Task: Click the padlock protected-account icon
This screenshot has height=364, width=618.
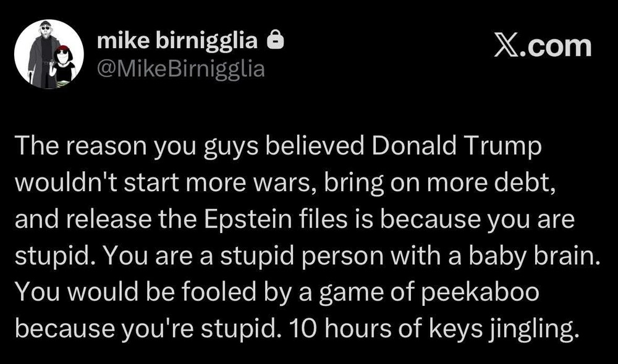Action: (276, 41)
